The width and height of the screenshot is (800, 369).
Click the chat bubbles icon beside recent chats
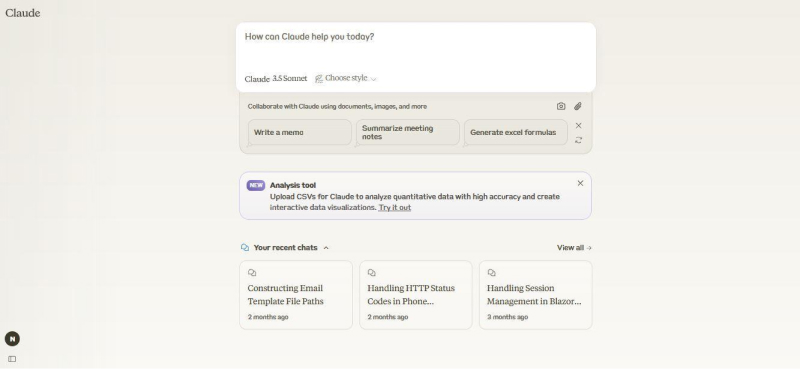(245, 248)
